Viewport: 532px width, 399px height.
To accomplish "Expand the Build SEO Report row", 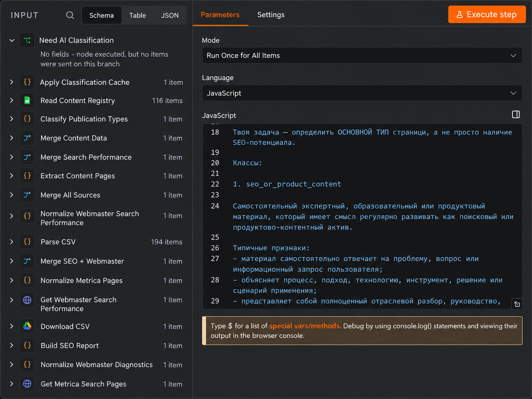I will click(x=12, y=345).
